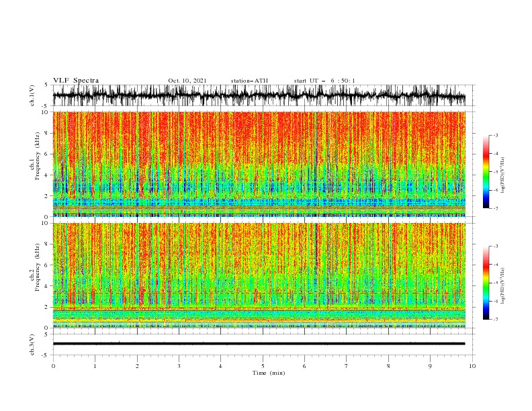Click time axis tick label "4"
Screen dimensions: 532x411
(221, 366)
